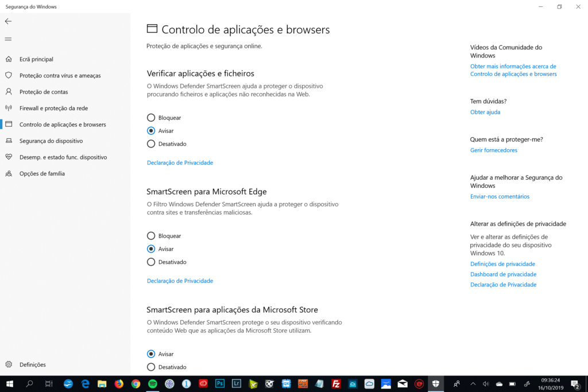588x392 pixels.
Task: Click the home icon for Ecrã principal
Action: pos(9,59)
